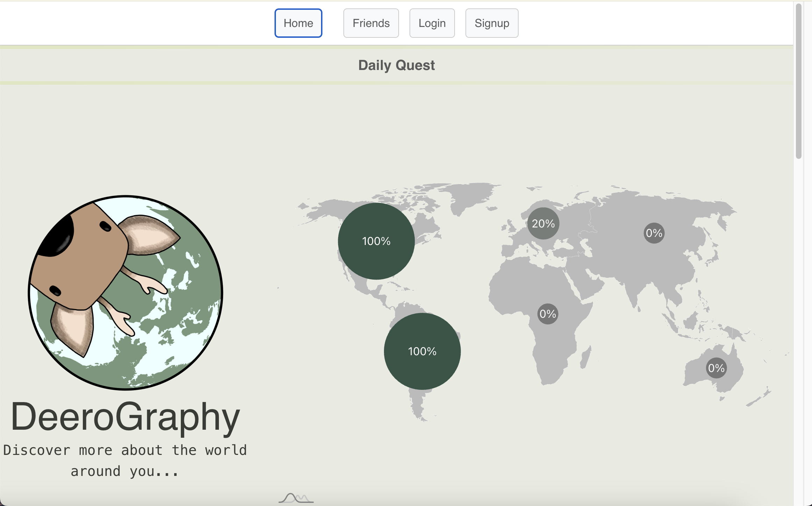Click the DeeroGraphy title text
The image size is (812, 506).
coord(125,416)
